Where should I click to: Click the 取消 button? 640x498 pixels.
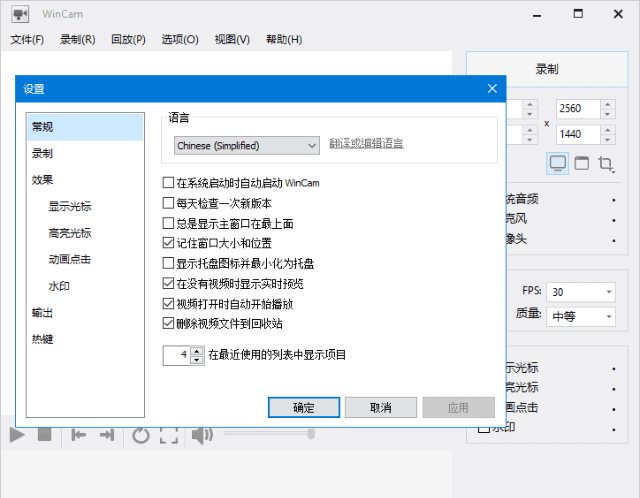[x=381, y=407]
